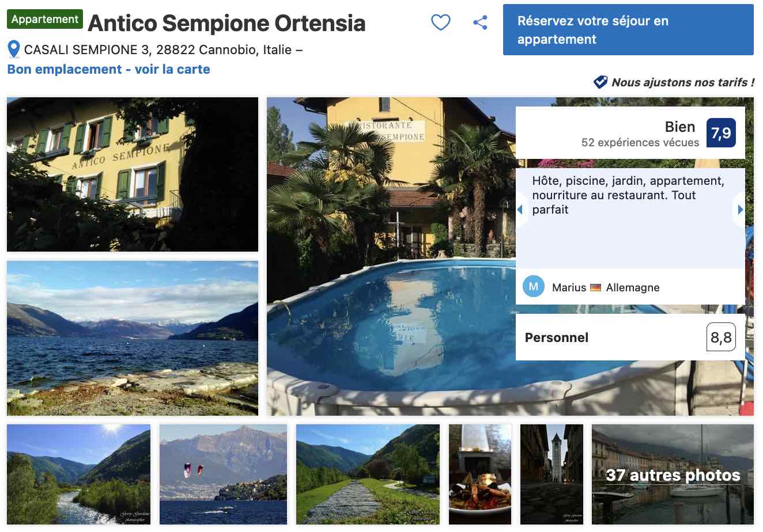Open the Antico Sempione building facade photo
The height and width of the screenshot is (532, 763).
tap(133, 174)
